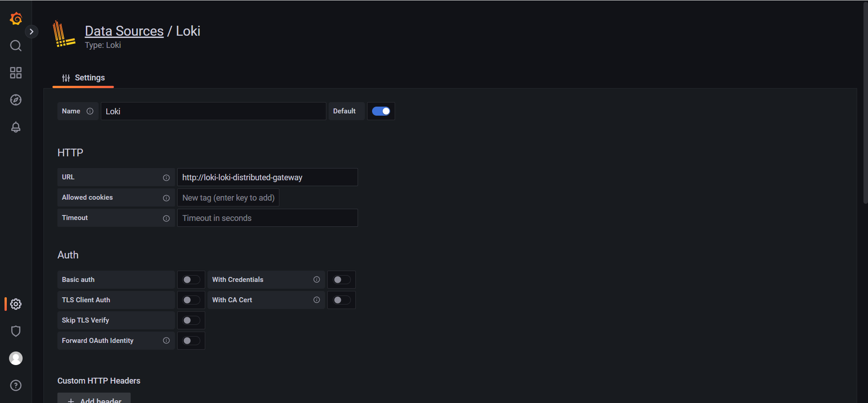Screen dimensions: 868x403
Task: Expand the sidebar with the chevron arrow
Action: (x=31, y=32)
